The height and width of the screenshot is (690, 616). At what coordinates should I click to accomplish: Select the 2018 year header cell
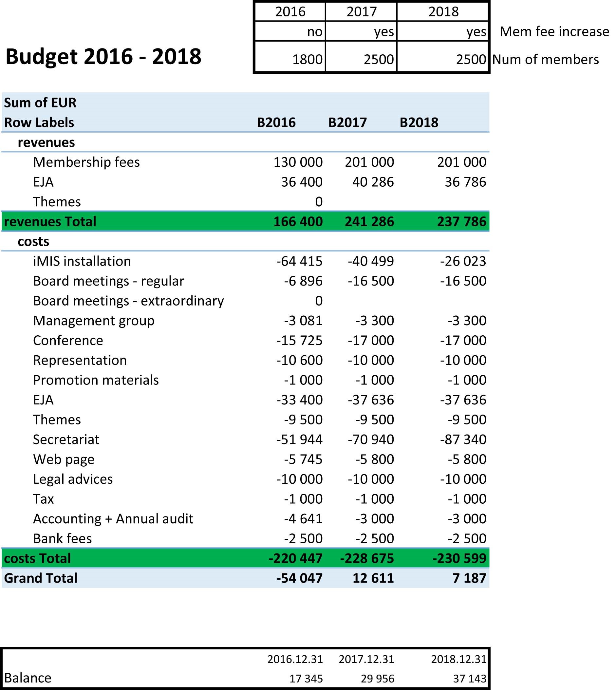[x=443, y=11]
